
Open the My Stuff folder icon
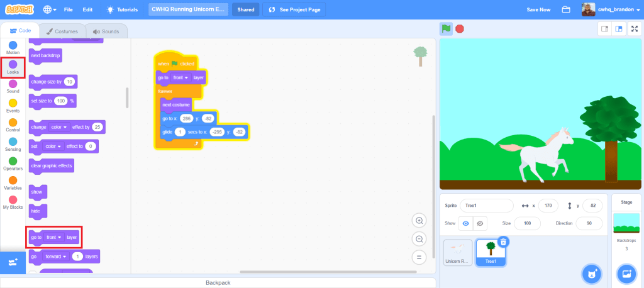coord(566,9)
